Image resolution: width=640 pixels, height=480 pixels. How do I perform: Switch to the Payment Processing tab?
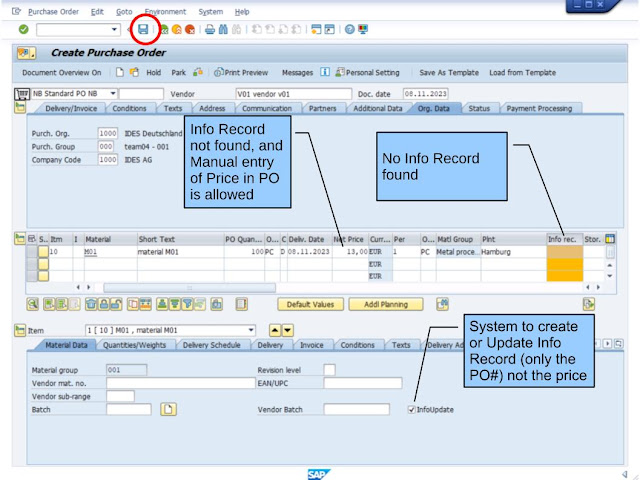point(539,109)
